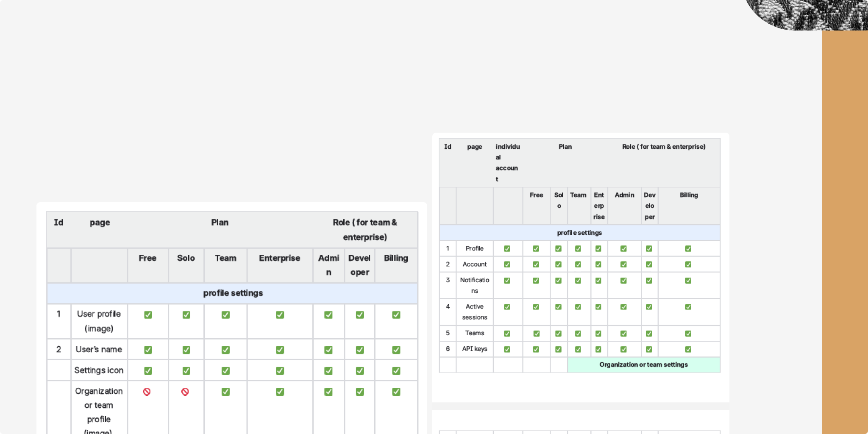
Task: Click the individual account checkmark in Active sessions row
Action: point(507,307)
